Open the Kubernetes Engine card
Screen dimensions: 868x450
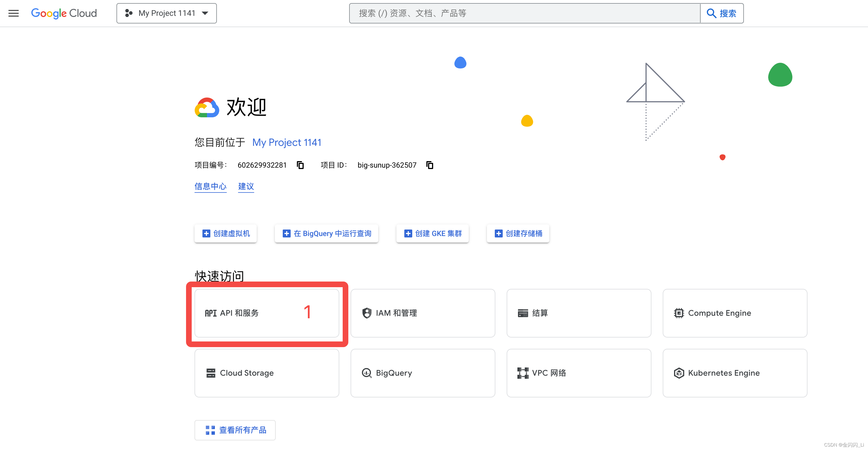tap(735, 373)
